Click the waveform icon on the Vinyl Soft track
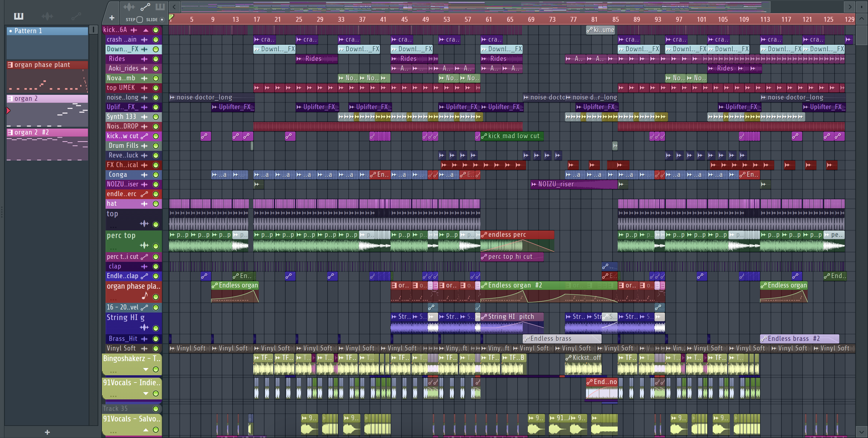The image size is (868, 438). [144, 348]
